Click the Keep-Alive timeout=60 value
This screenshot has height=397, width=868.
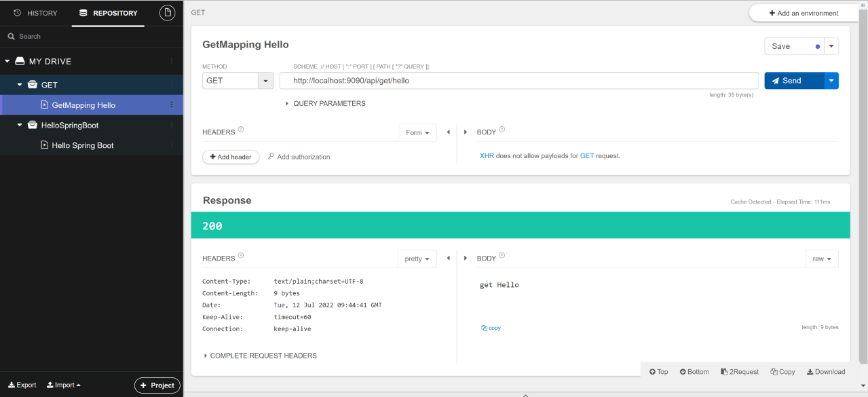(293, 317)
